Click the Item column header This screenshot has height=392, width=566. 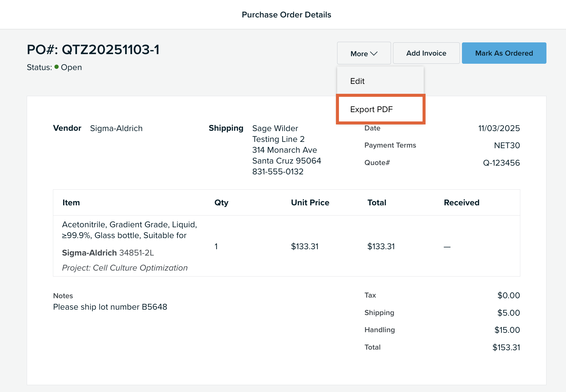(71, 203)
